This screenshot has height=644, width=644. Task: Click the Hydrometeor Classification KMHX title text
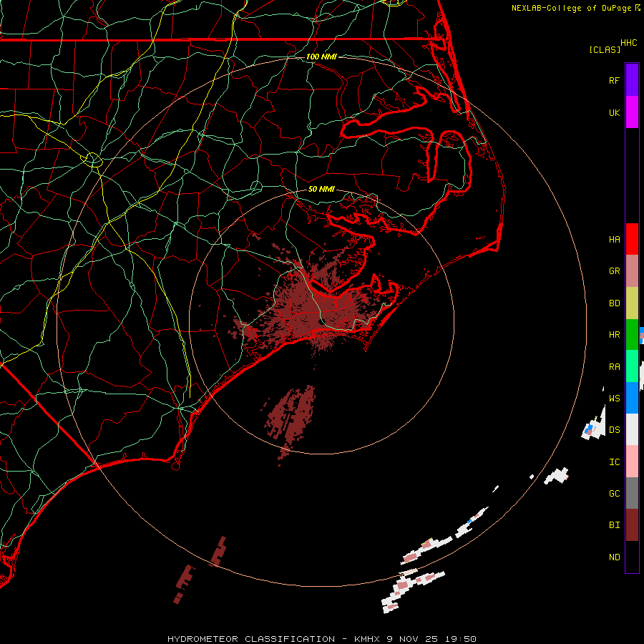321,639
